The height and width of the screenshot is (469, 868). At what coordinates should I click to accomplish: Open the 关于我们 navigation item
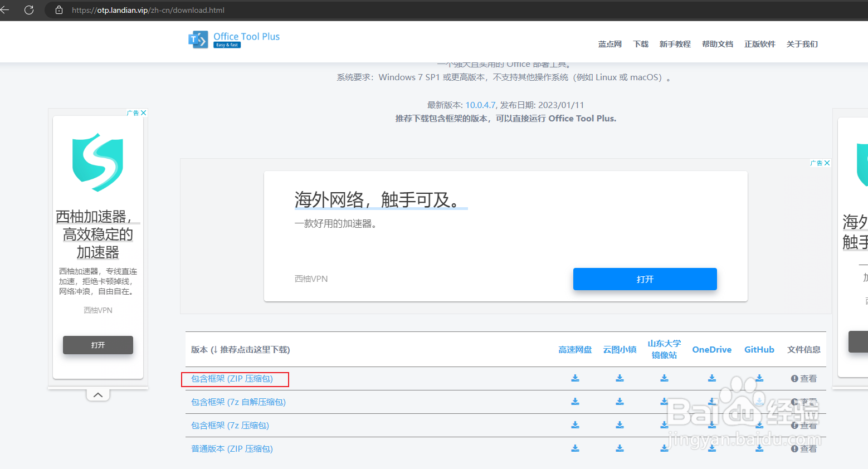[802, 44]
